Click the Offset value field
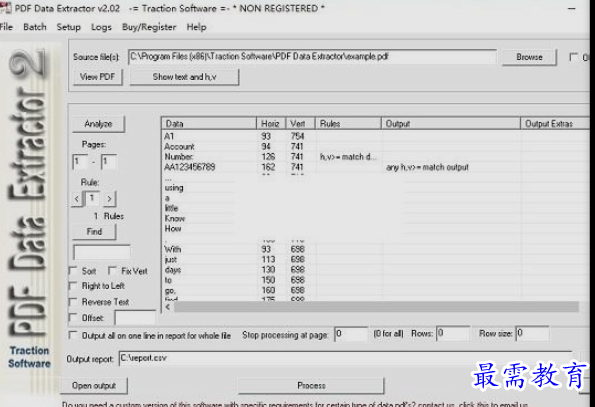Screen dimensions: 595x407 [135, 317]
